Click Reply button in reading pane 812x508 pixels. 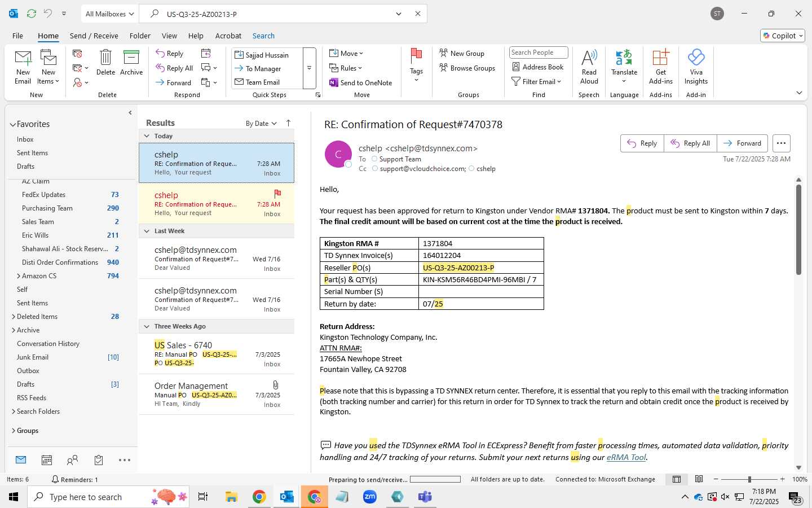pyautogui.click(x=642, y=143)
